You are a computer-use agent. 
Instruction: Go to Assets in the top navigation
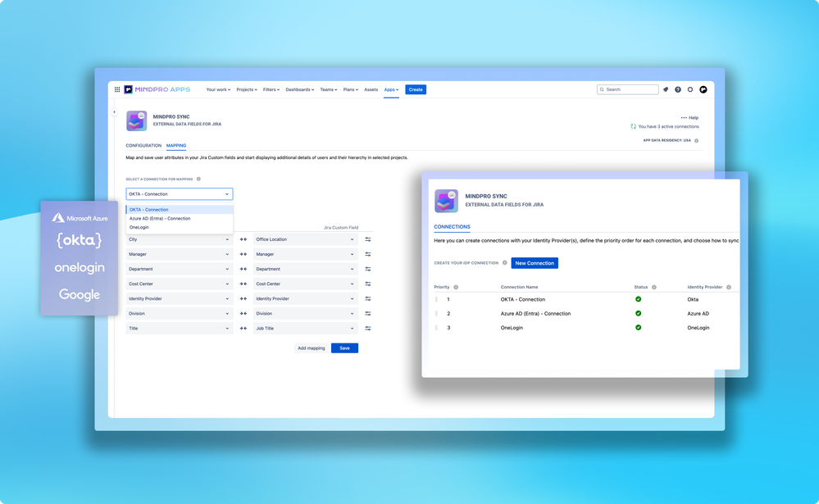pos(371,89)
